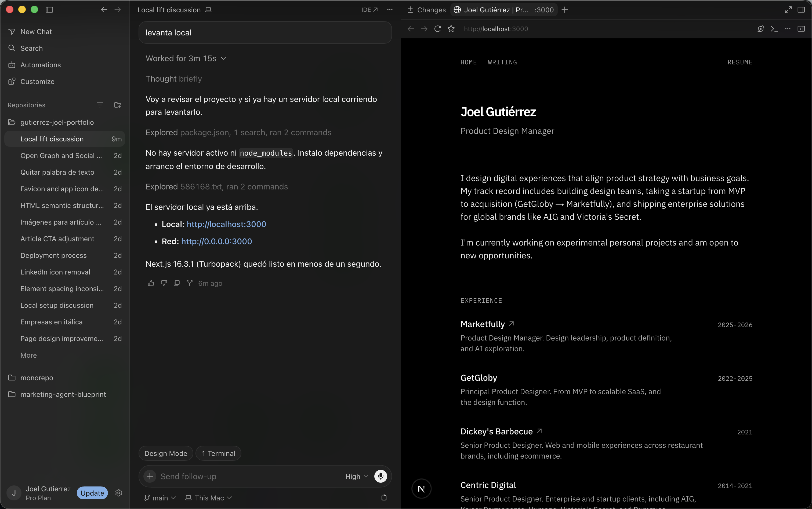Click the Update button
The width and height of the screenshot is (812, 509).
tap(92, 493)
